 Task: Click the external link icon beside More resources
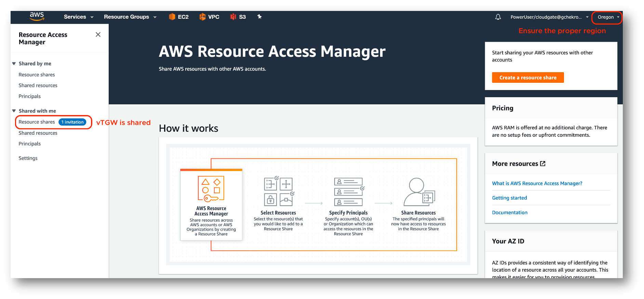543,164
